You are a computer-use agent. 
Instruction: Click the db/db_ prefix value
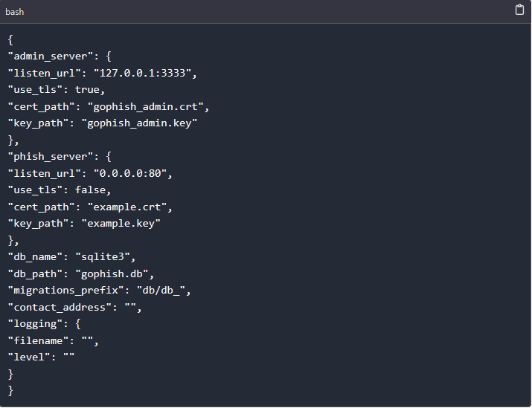pyautogui.click(x=161, y=291)
